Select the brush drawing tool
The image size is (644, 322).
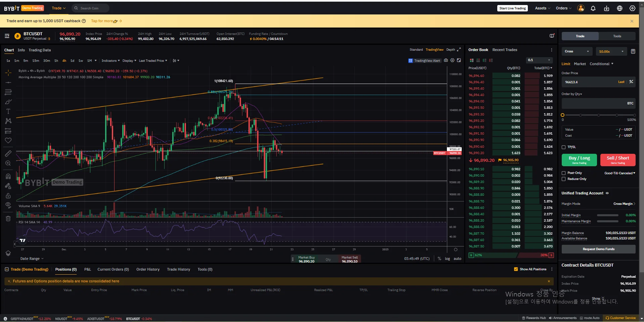click(x=8, y=102)
